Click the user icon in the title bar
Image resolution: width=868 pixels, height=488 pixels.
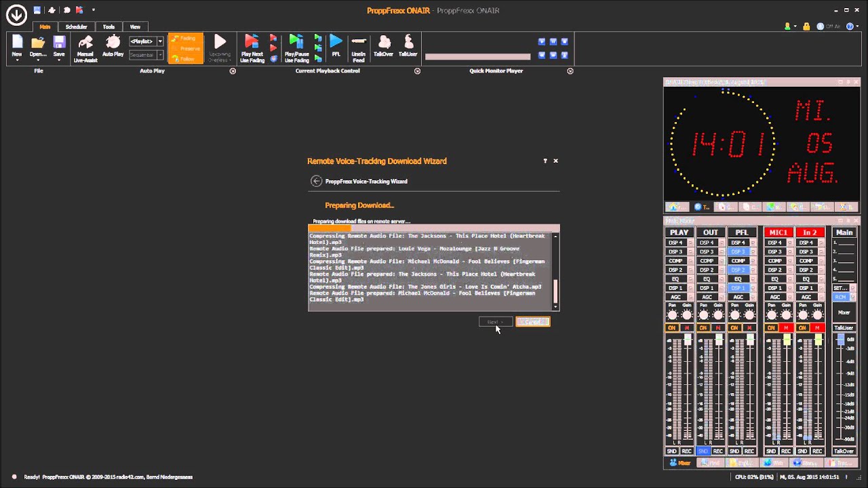pos(787,26)
